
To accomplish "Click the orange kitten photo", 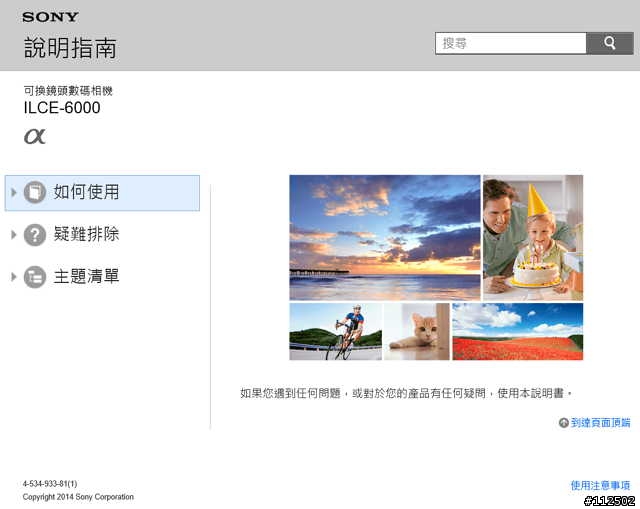I will tap(417, 331).
